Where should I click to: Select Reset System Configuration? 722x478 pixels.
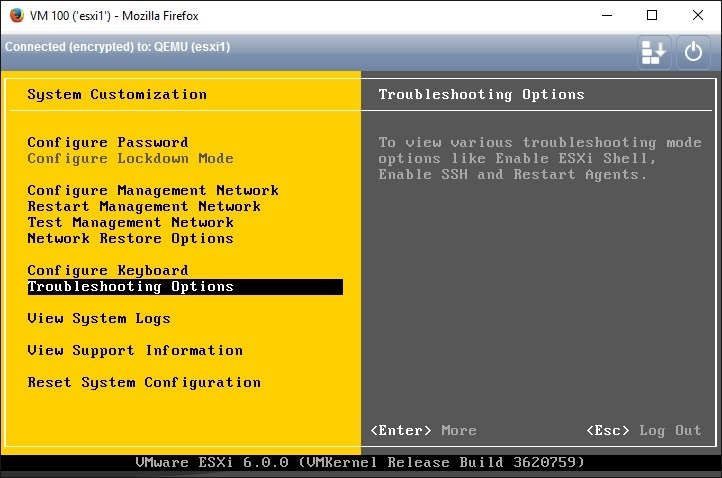(144, 382)
